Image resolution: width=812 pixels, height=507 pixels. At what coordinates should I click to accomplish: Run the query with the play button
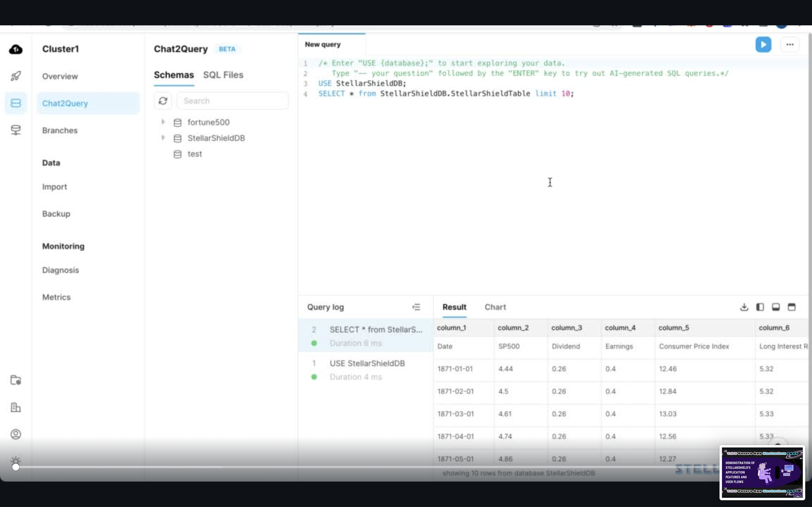pyautogui.click(x=763, y=45)
